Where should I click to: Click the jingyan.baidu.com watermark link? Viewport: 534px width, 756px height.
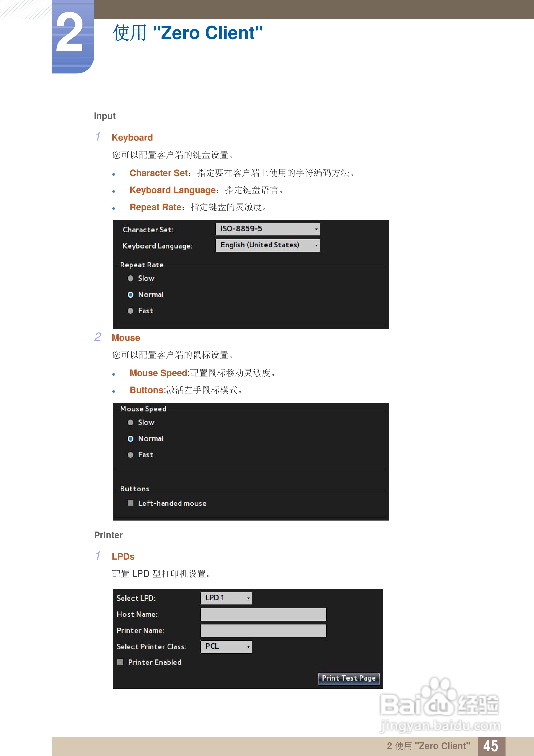click(x=440, y=725)
